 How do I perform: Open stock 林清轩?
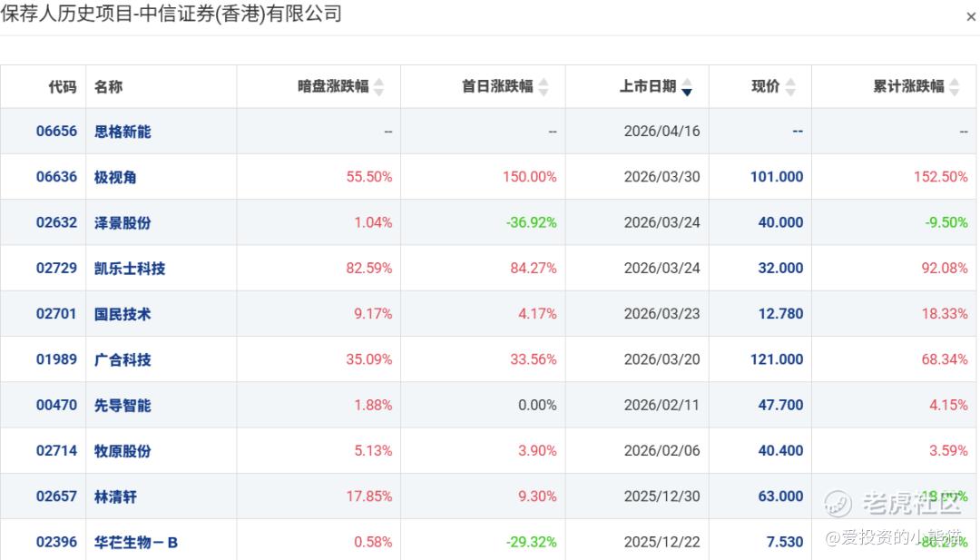tap(115, 496)
